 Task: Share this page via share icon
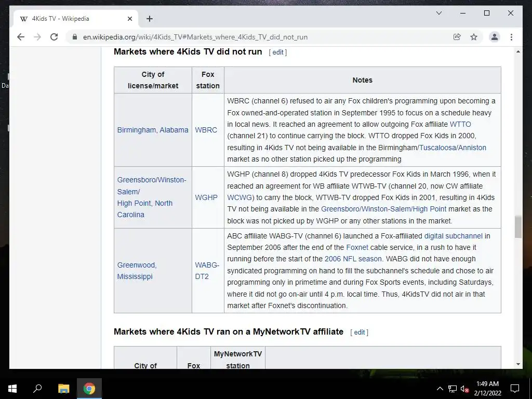pos(457,37)
